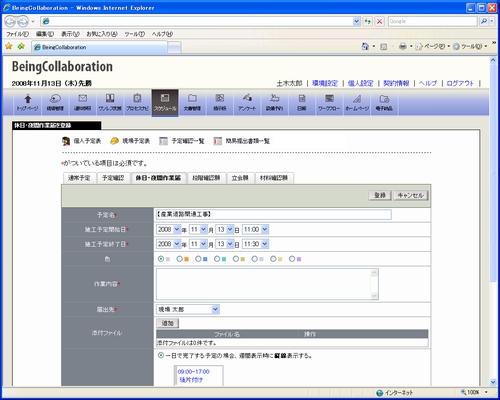The height and width of the screenshot is (400, 500).
Task: Click the ログアウト link
Action: point(460,83)
